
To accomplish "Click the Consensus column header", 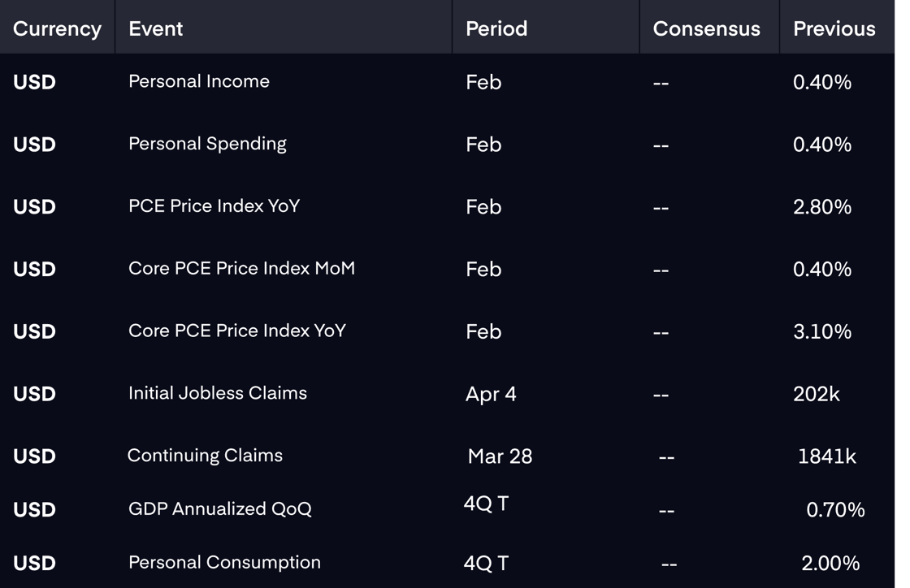I will pyautogui.click(x=706, y=28).
